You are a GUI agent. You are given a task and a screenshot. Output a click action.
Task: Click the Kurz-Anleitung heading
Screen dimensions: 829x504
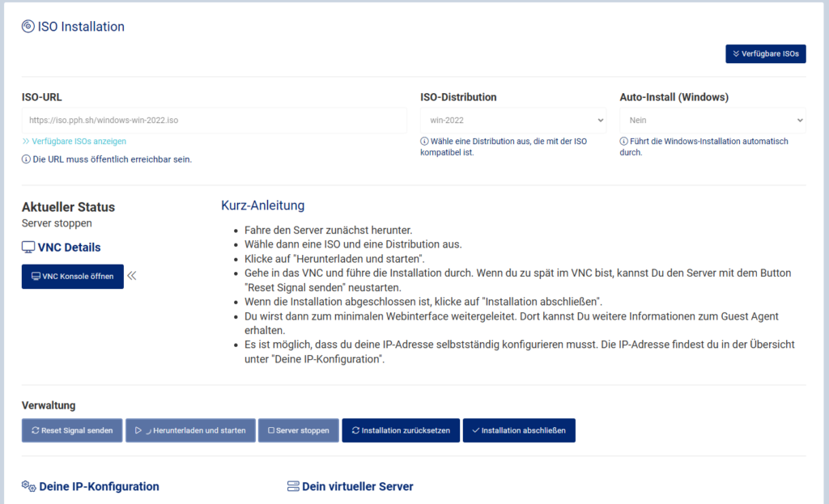click(263, 205)
